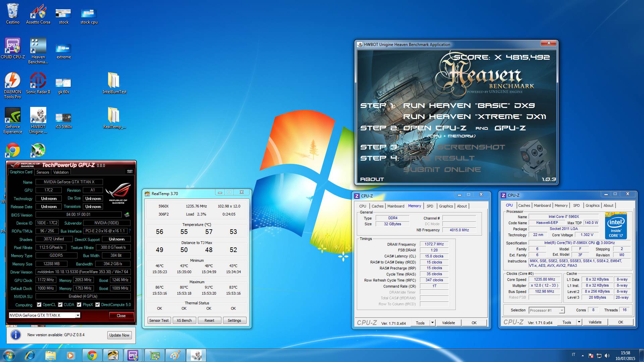Open the RealTemp folder on desktop

114,118
